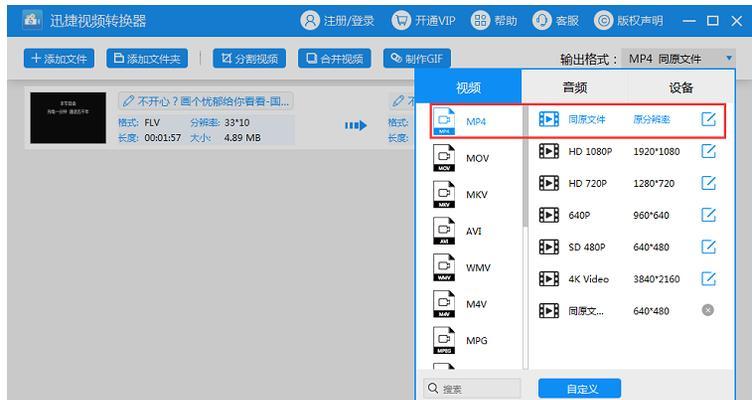Click the conversion arrow icon
Viewport: 752px width, 400px height.
coord(355,126)
